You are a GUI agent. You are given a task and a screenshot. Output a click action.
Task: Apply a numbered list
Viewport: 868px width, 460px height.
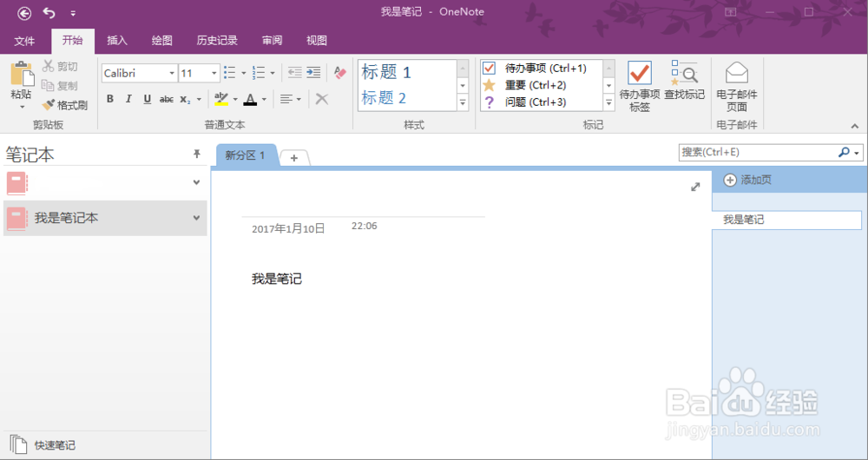(x=259, y=73)
